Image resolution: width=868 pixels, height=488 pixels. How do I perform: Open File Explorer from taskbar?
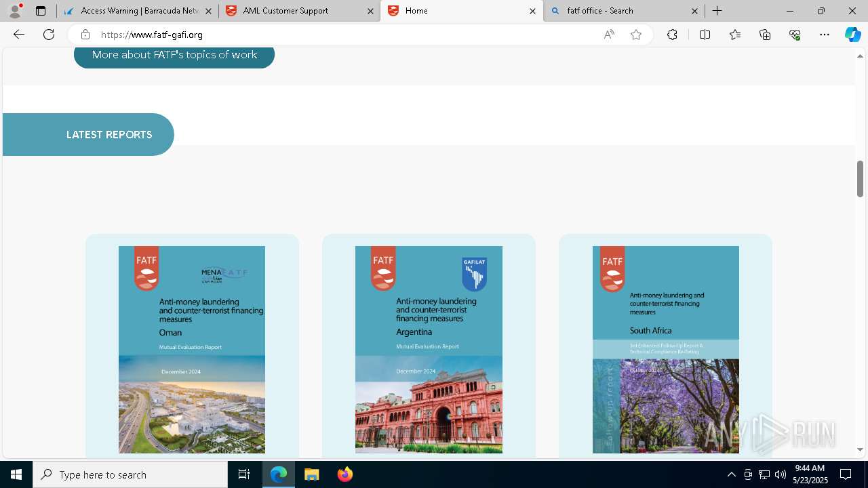click(x=312, y=474)
